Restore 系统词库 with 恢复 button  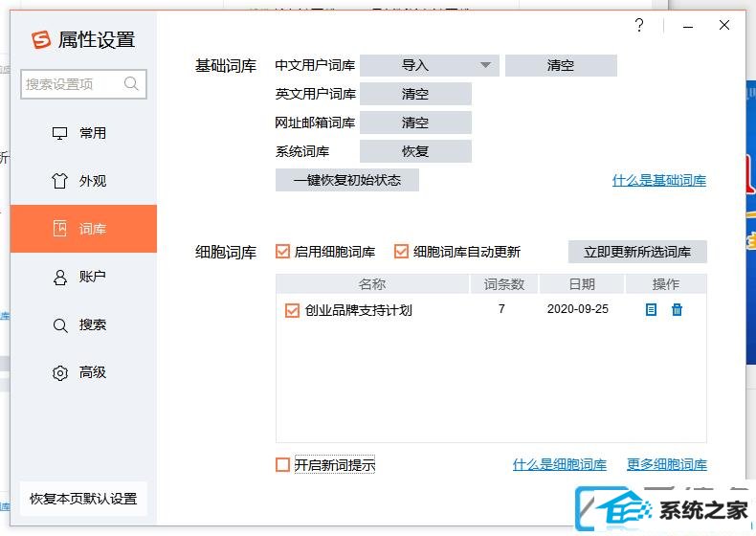click(415, 151)
